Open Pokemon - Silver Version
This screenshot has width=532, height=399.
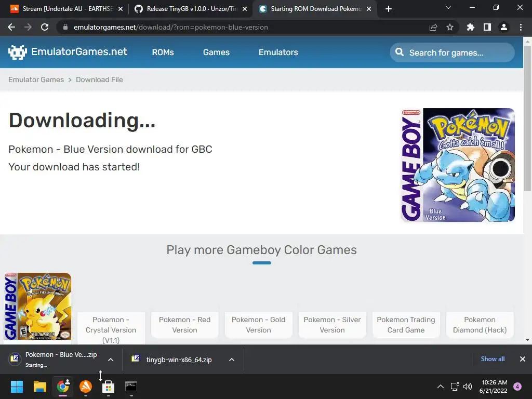[x=332, y=325]
